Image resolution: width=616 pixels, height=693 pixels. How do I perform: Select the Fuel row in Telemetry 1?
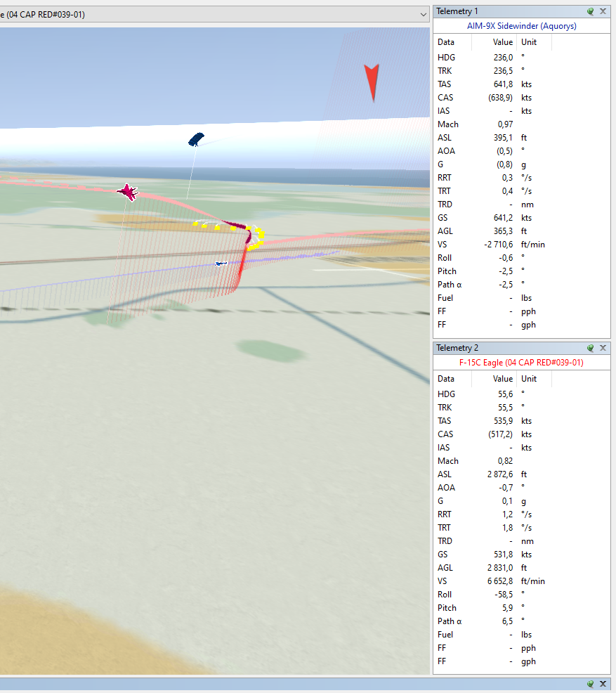pos(521,298)
